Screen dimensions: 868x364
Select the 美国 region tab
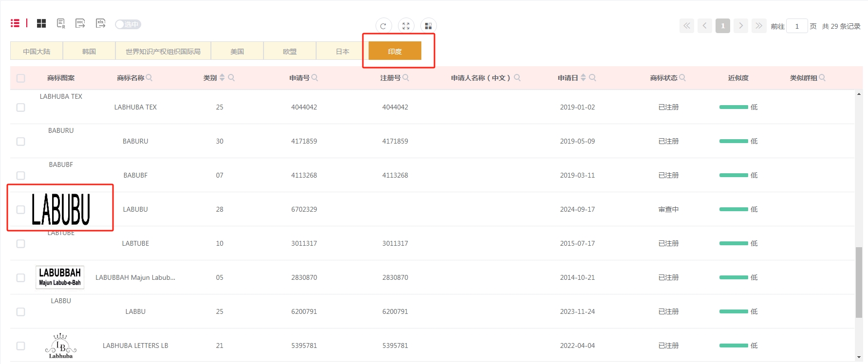pos(237,51)
